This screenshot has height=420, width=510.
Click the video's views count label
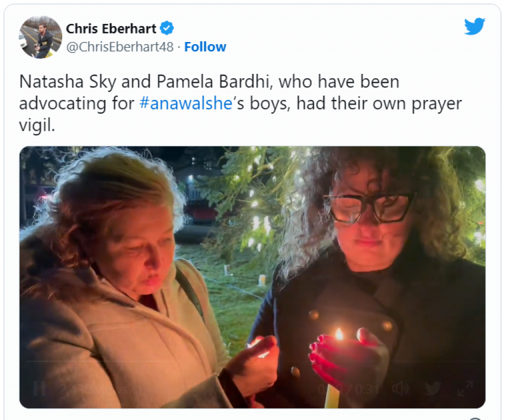pyautogui.click(x=93, y=389)
